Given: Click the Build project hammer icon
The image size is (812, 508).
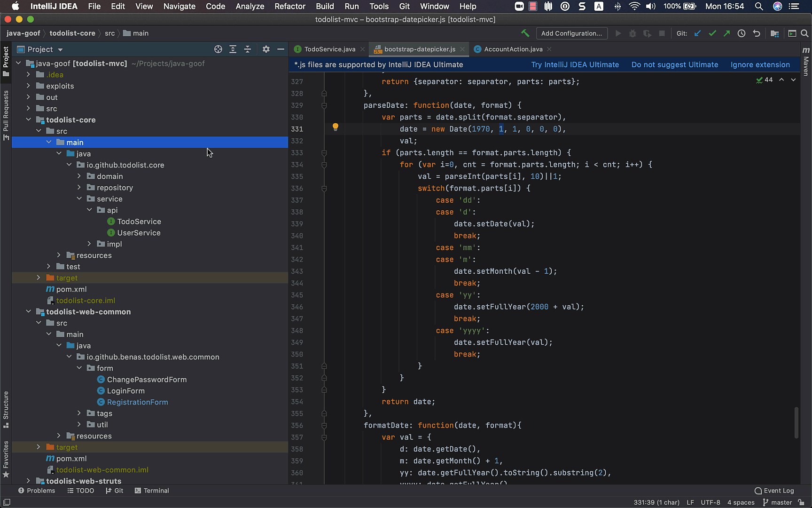Looking at the screenshot, I should coord(525,33).
